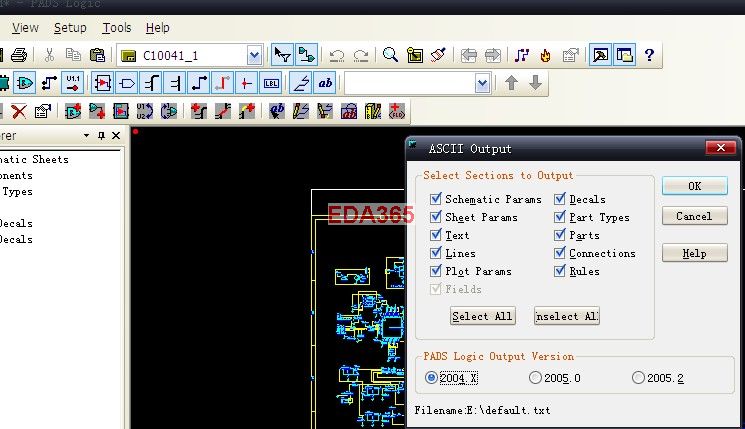Click the Unselect All button
Image resolution: width=745 pixels, height=429 pixels.
pos(567,316)
